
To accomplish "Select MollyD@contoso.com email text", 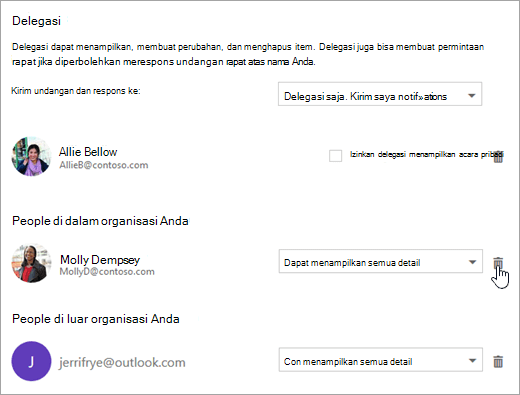I will coord(107,272).
